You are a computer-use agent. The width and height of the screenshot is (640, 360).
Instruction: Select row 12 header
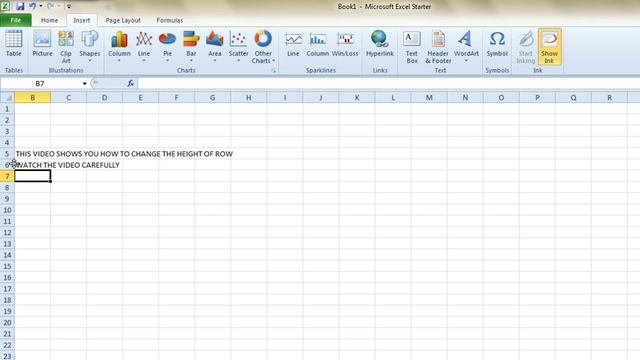tap(7, 233)
